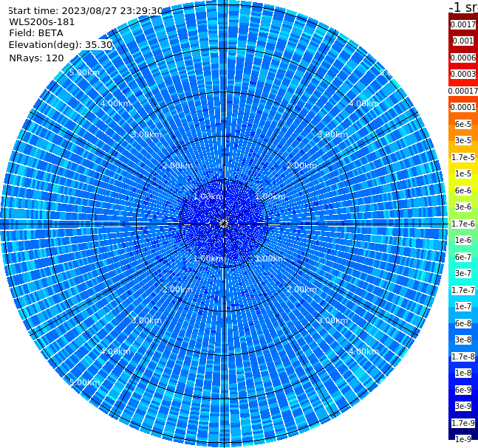Image resolution: width=478 pixels, height=448 pixels.
Task: Click the 2.00km ring label in lower-right quadrant
Action: (x=301, y=289)
